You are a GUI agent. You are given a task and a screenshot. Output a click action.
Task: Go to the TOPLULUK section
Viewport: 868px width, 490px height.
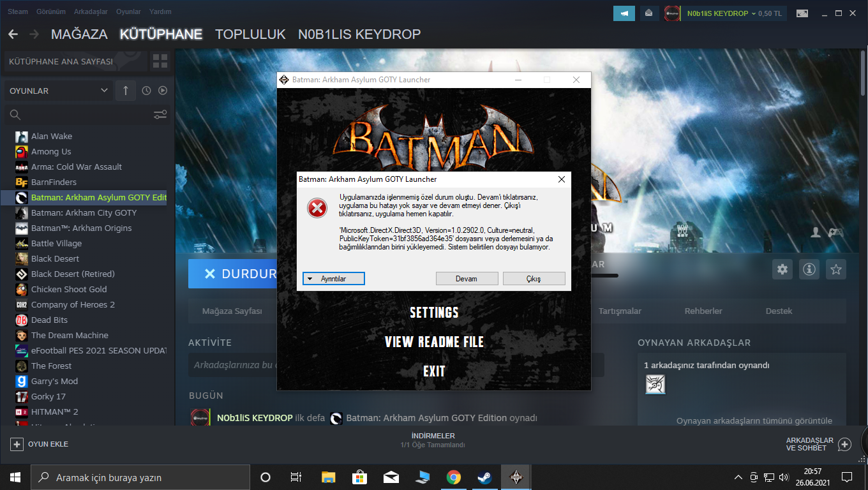tap(250, 34)
